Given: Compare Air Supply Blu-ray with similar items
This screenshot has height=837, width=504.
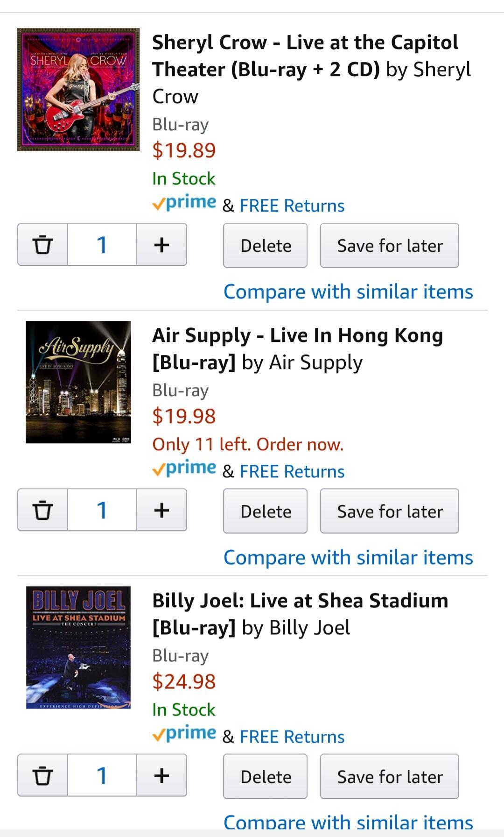Looking at the screenshot, I should (x=348, y=558).
